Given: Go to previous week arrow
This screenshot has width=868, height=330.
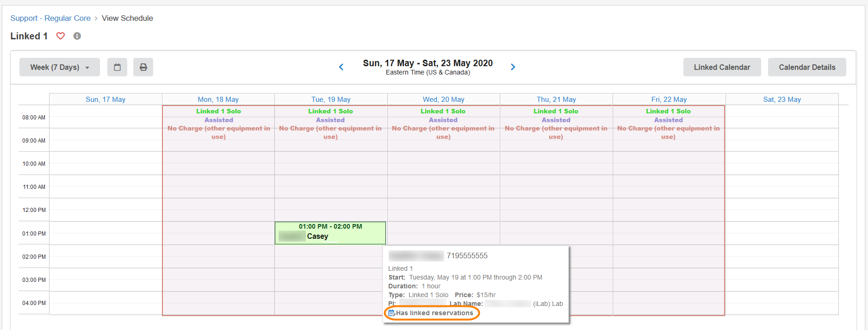Looking at the screenshot, I should pyautogui.click(x=341, y=67).
